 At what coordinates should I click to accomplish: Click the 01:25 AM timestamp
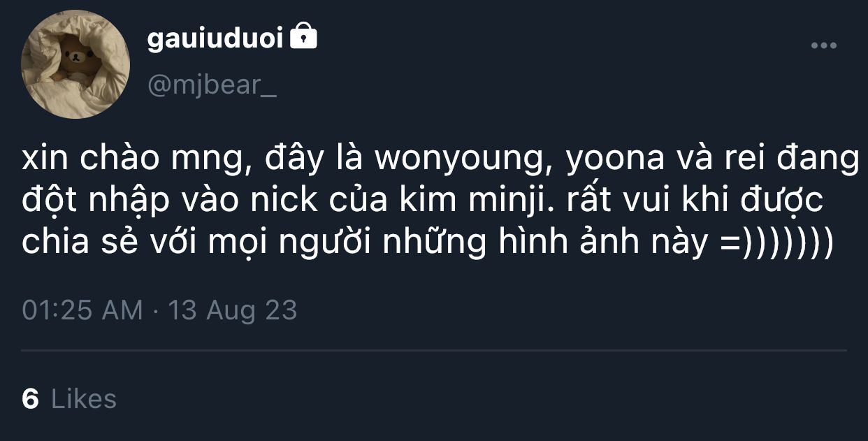coord(82,310)
